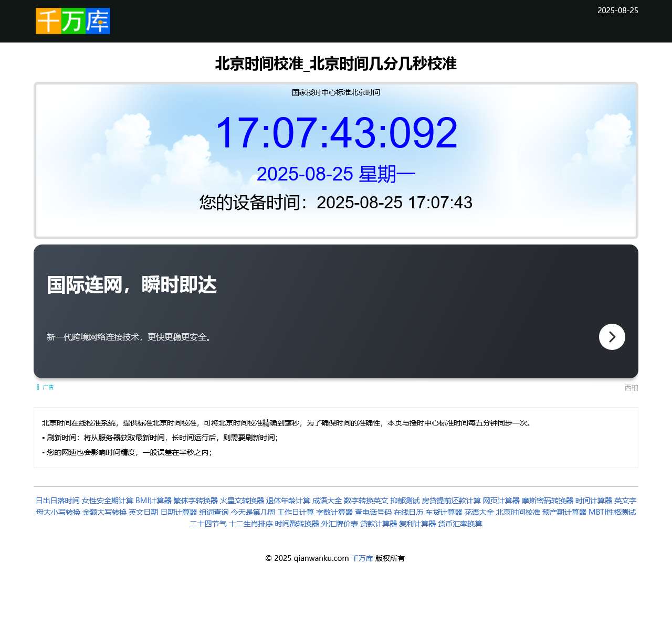Open the BMI计算器 link
Viewport: 672px width, 627px height.
(x=153, y=501)
